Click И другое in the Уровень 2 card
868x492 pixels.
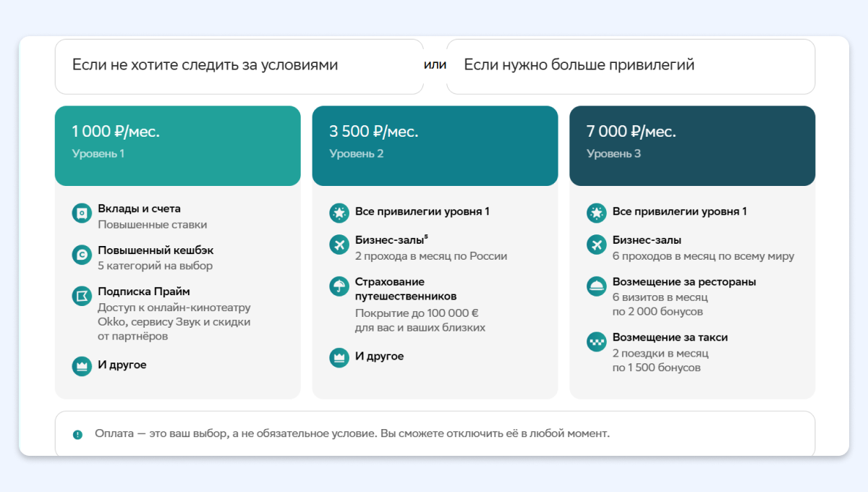point(380,357)
